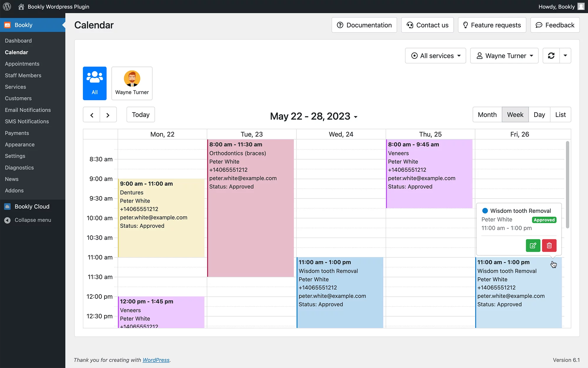Viewport: 588px width, 368px height.
Task: Click the Thu, 25 column header
Action: pos(430,134)
